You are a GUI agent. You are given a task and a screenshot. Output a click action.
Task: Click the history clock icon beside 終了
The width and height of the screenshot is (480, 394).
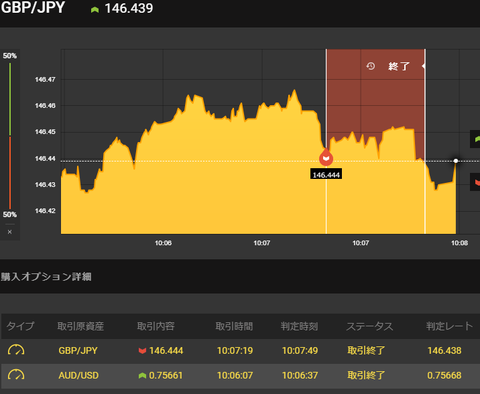(371, 66)
